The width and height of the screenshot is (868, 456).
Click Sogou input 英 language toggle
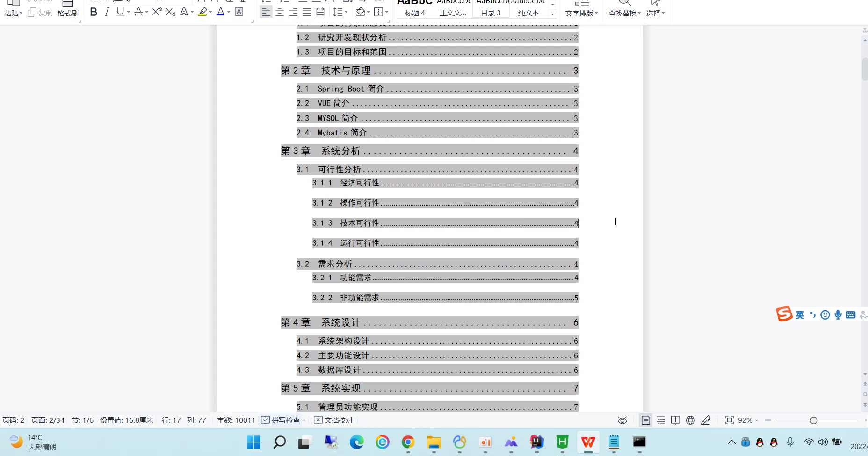point(800,315)
